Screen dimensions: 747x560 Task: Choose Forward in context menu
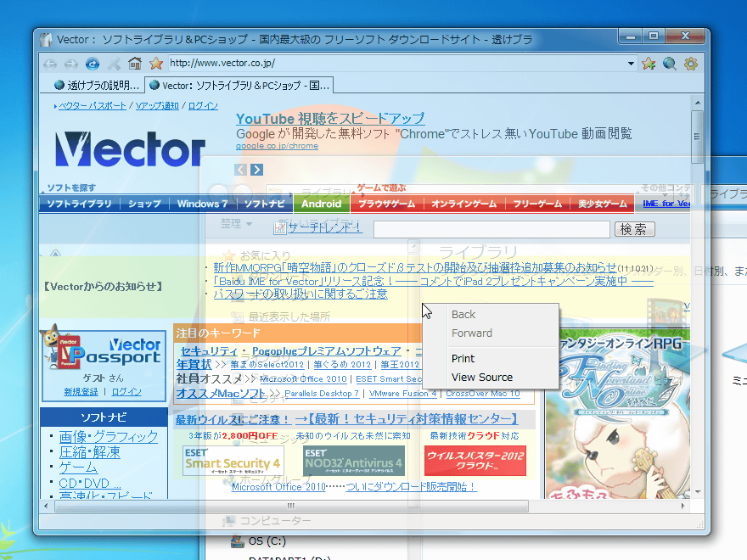pos(491,333)
